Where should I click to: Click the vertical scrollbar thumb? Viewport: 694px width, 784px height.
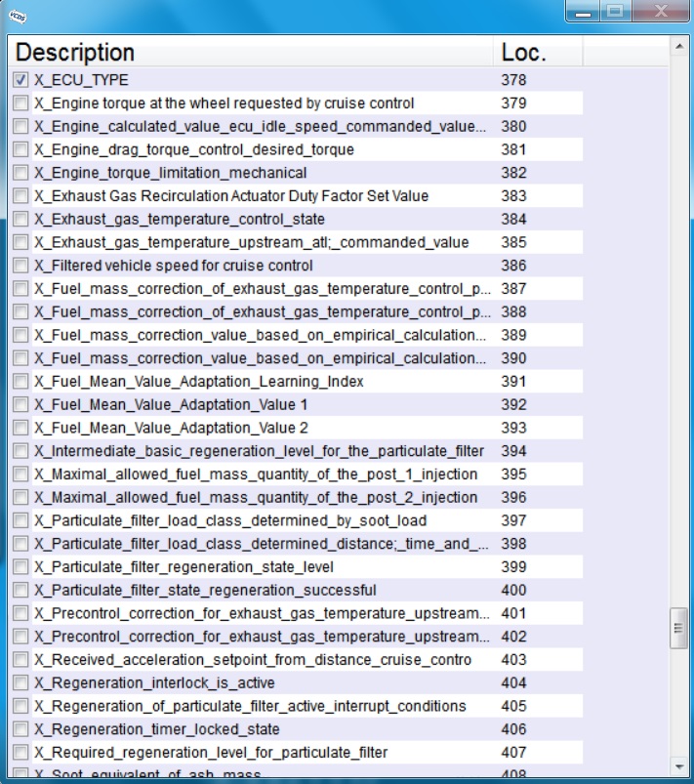[x=678, y=628]
